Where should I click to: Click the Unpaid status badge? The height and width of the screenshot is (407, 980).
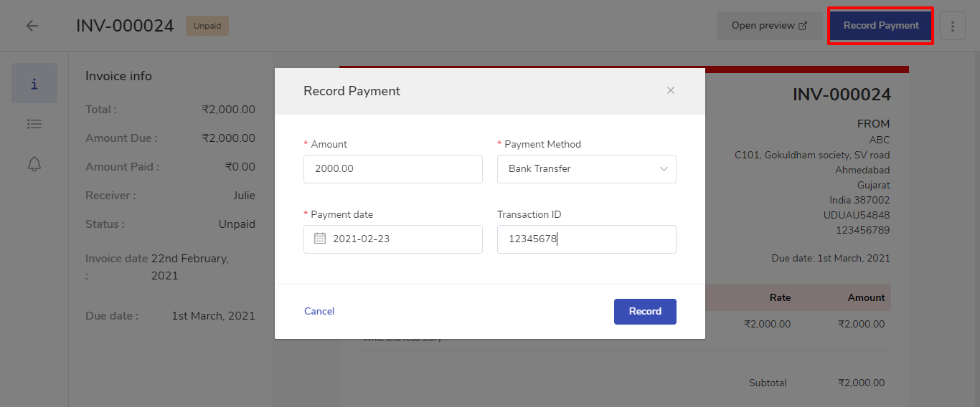coord(207,27)
